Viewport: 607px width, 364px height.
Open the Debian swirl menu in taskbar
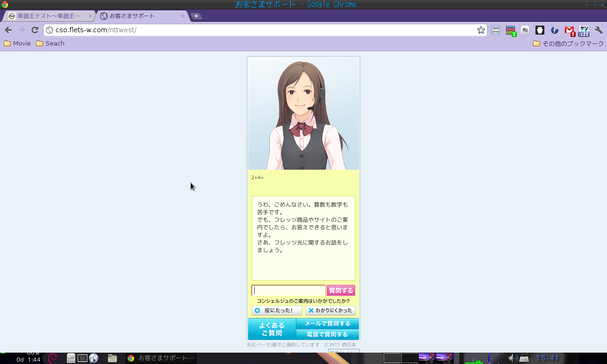(x=53, y=358)
